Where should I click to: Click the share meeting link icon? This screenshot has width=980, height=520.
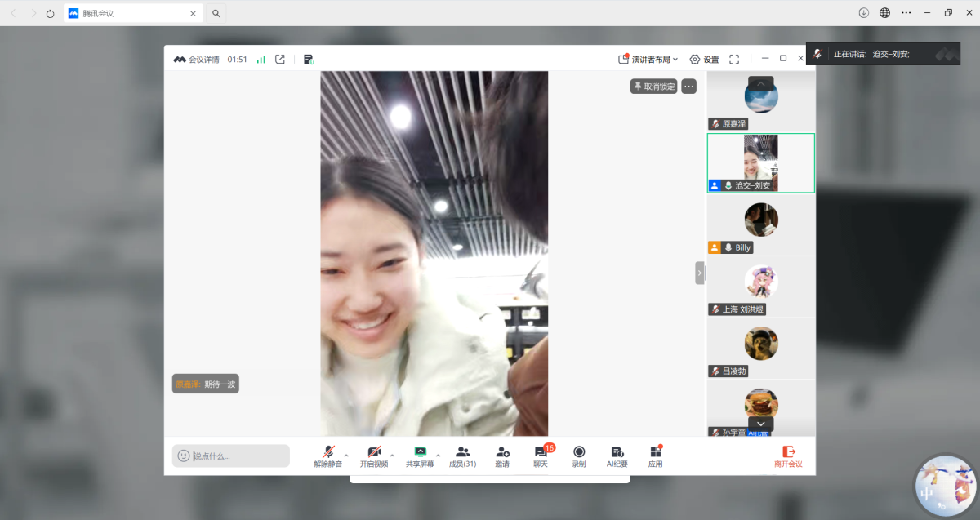point(280,60)
